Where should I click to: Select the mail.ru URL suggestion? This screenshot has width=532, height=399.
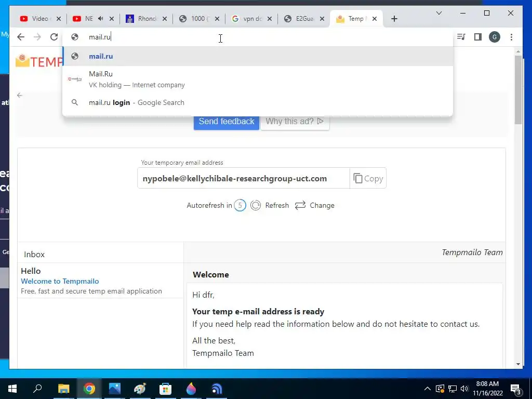(258, 56)
